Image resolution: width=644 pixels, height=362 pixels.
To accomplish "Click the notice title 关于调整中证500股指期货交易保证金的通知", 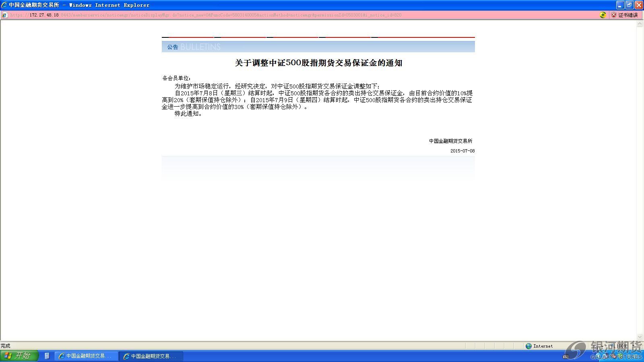I will coord(318,63).
